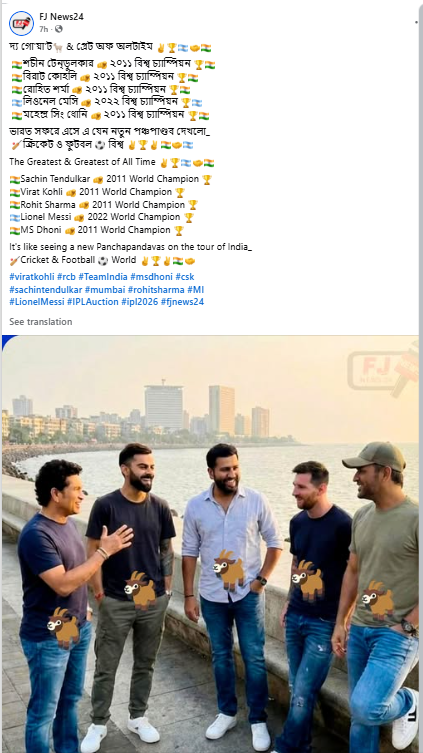Image resolution: width=423 pixels, height=753 pixels.
Task: Open the FJ News24 profile picture
Action: click(22, 23)
